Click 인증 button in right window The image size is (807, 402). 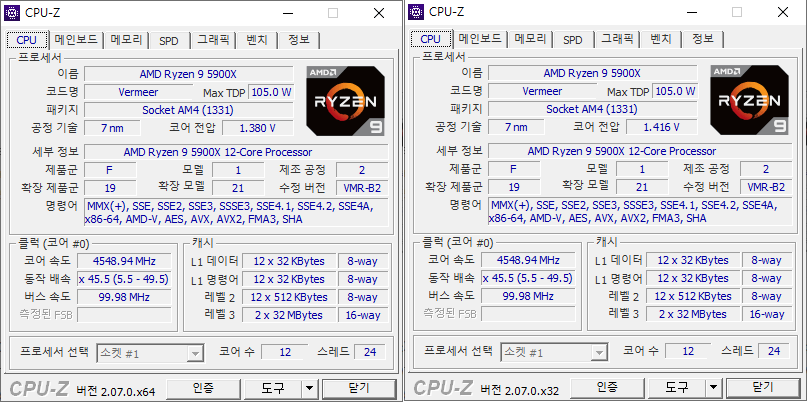coord(607,388)
